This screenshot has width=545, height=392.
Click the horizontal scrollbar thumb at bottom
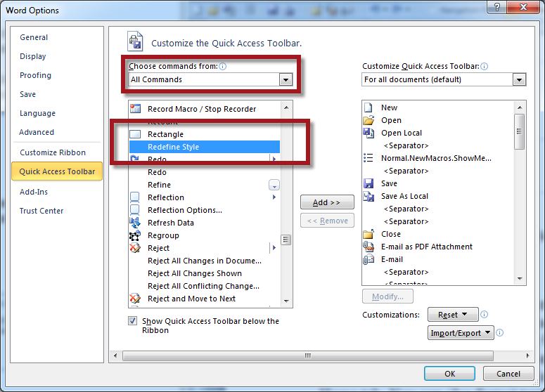[307, 355]
